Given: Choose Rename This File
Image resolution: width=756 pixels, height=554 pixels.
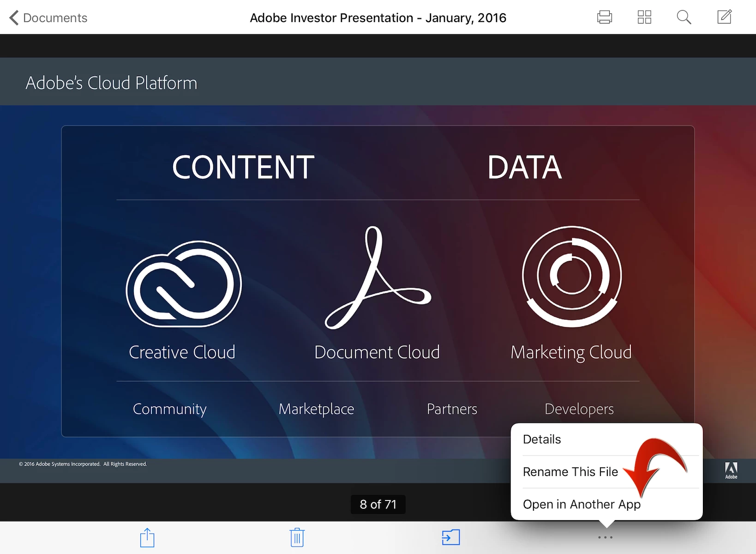Looking at the screenshot, I should [x=606, y=472].
